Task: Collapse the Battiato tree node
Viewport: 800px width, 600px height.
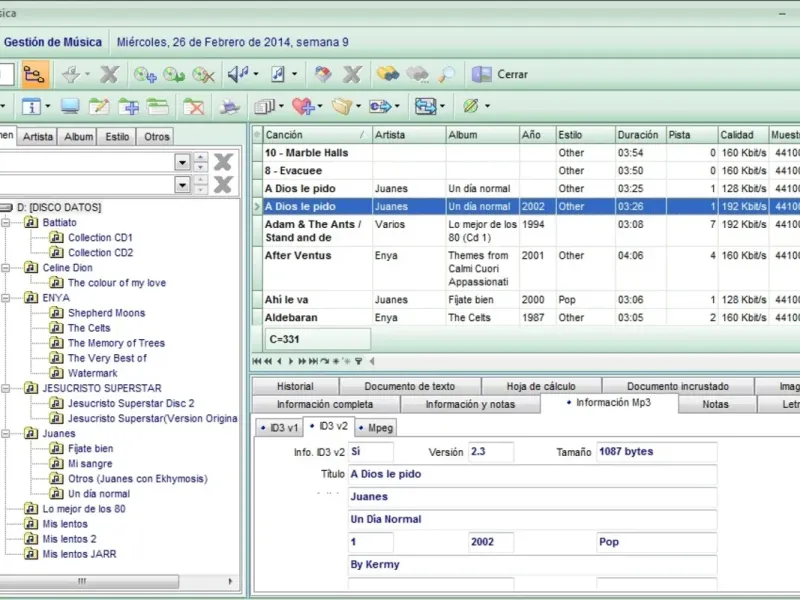Action: pyautogui.click(x=5, y=223)
